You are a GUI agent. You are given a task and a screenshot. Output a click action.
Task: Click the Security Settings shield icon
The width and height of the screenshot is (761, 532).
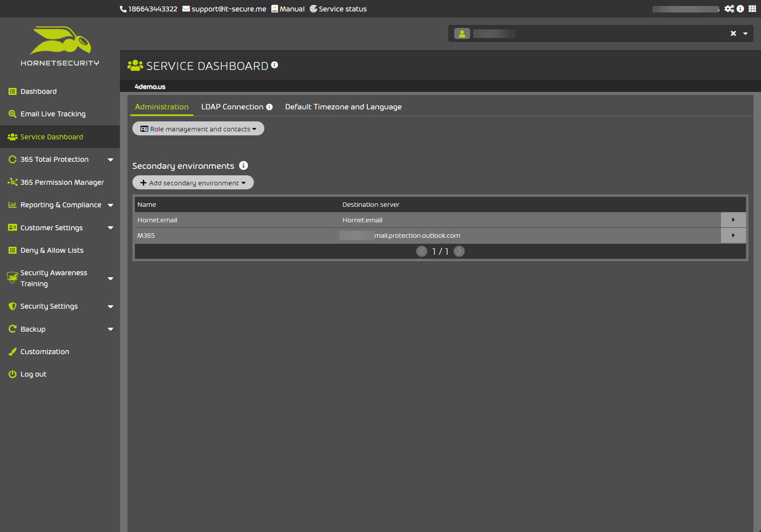point(12,306)
